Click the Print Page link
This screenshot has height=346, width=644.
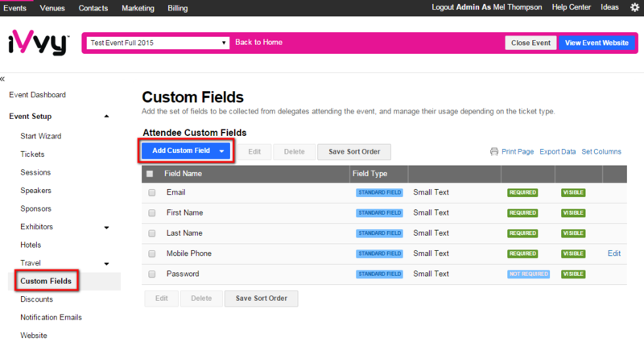click(x=518, y=151)
